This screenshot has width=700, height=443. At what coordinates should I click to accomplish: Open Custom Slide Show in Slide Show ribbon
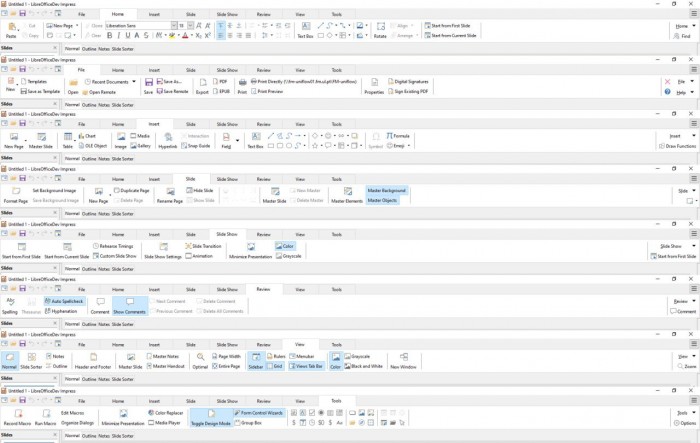[x=115, y=256]
